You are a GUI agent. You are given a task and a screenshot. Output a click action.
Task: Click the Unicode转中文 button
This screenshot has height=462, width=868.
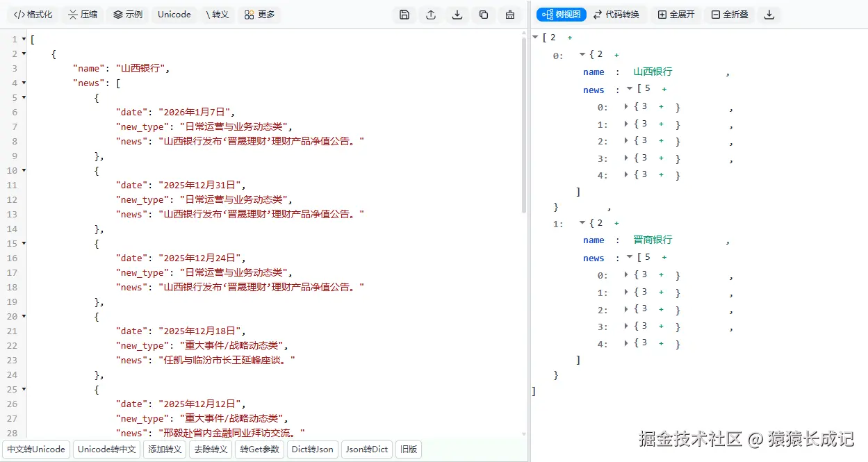pos(107,449)
